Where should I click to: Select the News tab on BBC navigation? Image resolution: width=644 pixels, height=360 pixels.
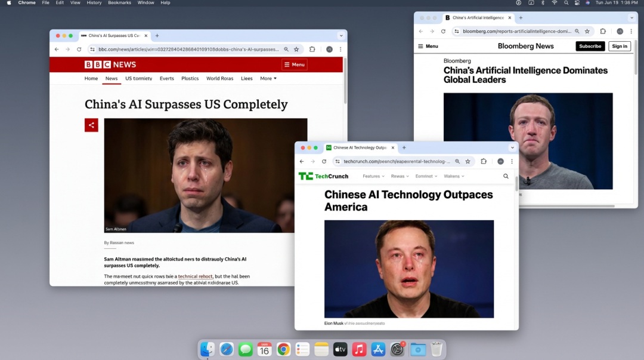(112, 78)
